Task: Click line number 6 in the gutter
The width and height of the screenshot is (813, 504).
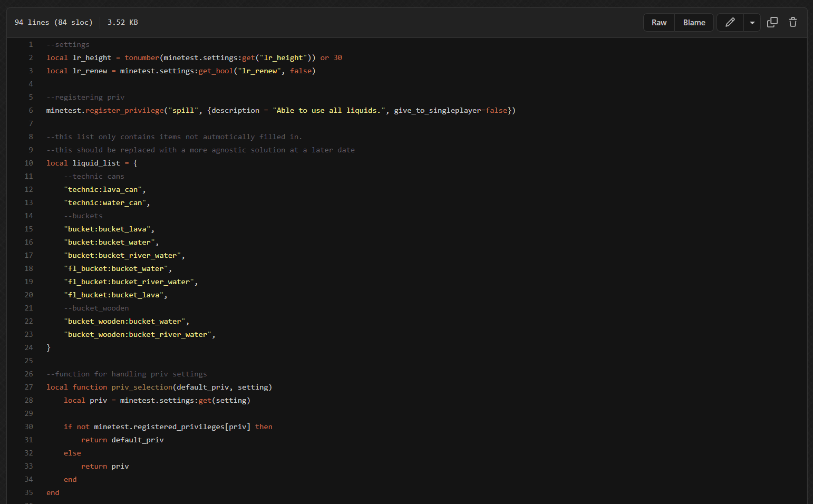Action: coord(31,111)
